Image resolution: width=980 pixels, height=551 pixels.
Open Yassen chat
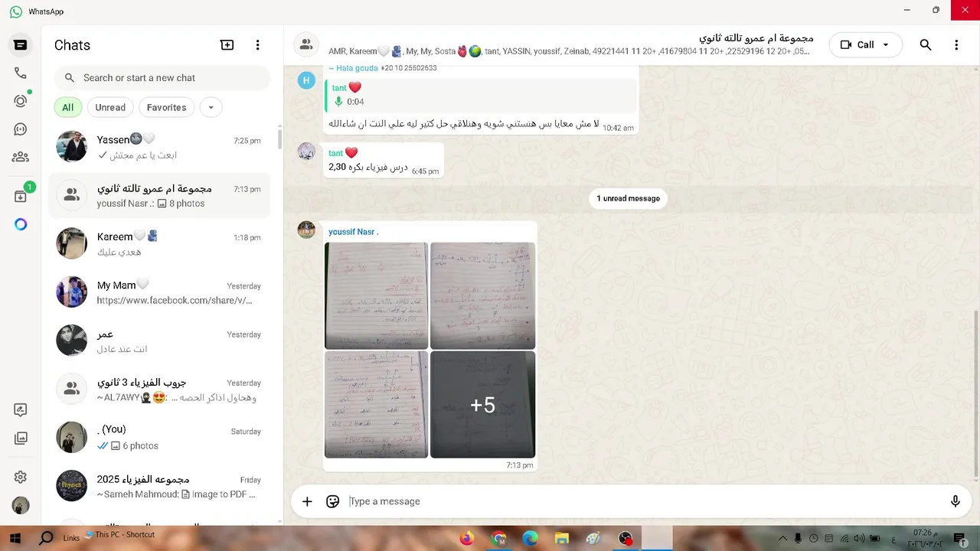(x=159, y=147)
